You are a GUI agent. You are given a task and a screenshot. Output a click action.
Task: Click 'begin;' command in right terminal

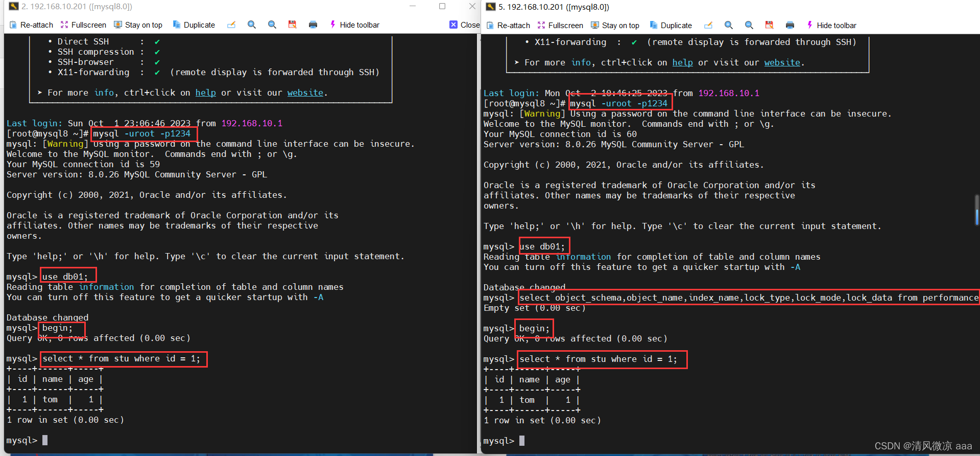(535, 328)
